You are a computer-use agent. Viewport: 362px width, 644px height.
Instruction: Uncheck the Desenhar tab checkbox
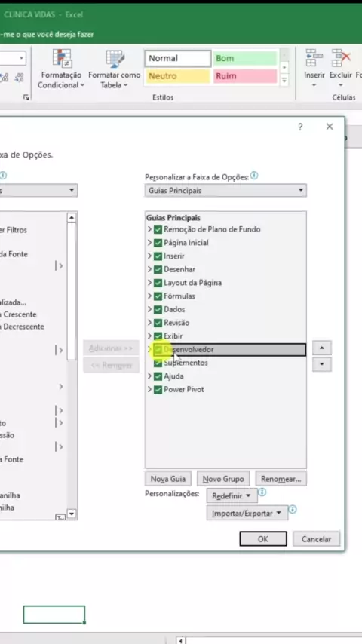pyautogui.click(x=158, y=269)
